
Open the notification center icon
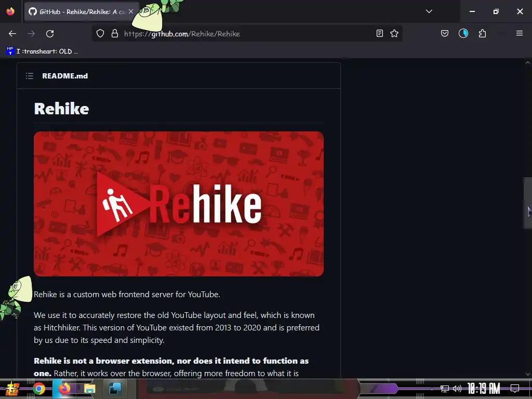pos(515,389)
